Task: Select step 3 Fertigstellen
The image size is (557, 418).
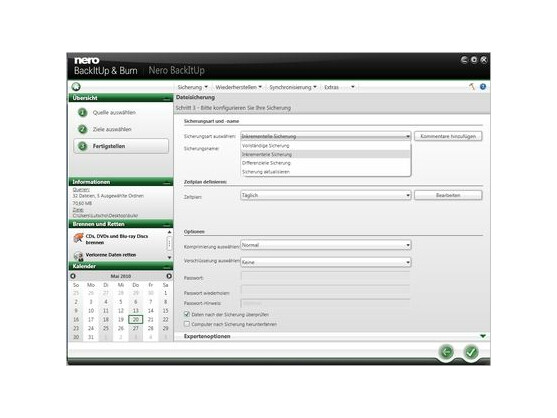Action: (121, 146)
